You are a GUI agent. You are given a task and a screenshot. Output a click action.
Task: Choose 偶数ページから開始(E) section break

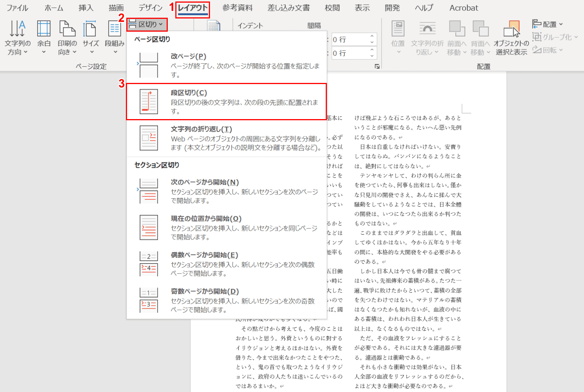[x=227, y=264]
